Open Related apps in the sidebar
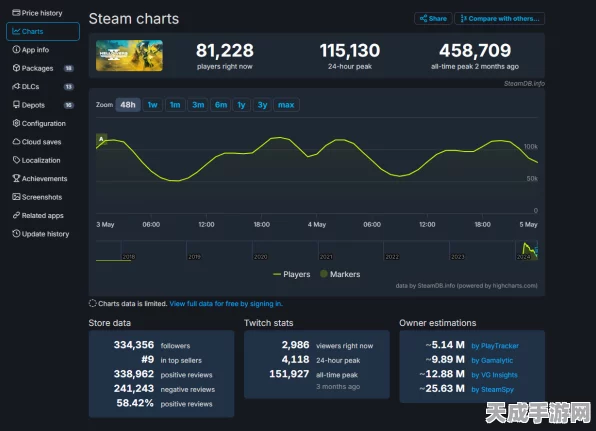The height and width of the screenshot is (431, 596). pyautogui.click(x=38, y=215)
